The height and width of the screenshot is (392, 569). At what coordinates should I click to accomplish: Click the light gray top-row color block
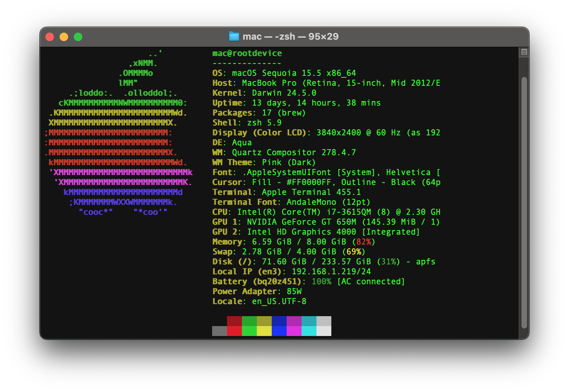(x=324, y=321)
